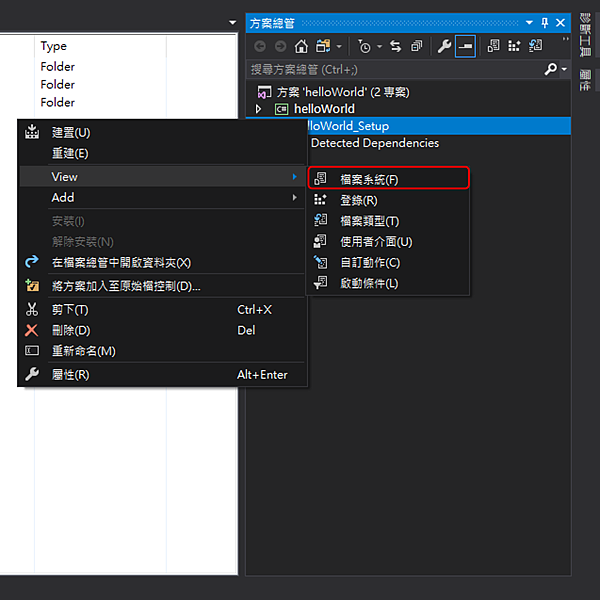Screen dimensions: 600x600
Task: Choose 剪下(T) from context menu
Action: coord(162,310)
